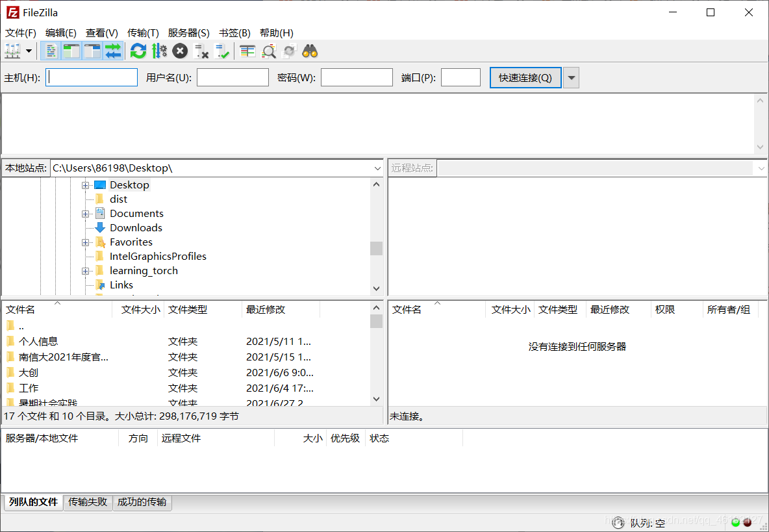Select parent directory '..' row
This screenshot has width=769, height=532.
tap(186, 326)
